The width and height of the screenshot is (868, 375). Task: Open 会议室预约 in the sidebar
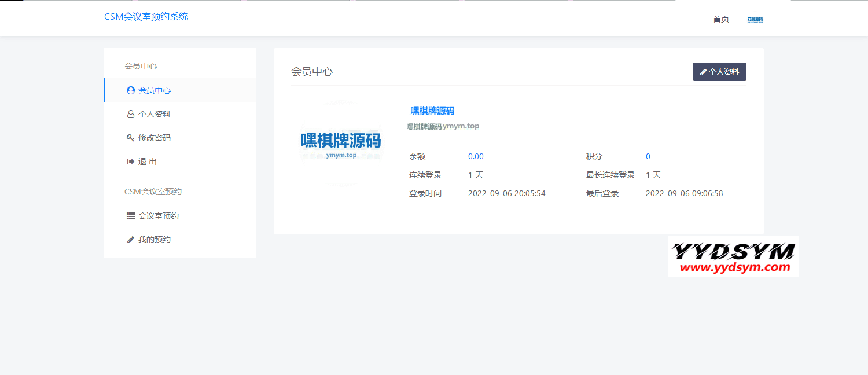point(180,216)
